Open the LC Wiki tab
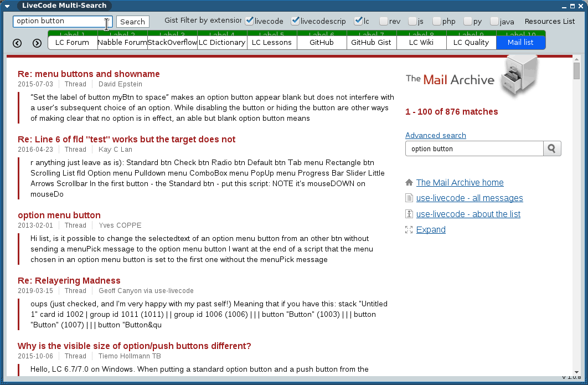Image resolution: width=588 pixels, height=385 pixels. pos(421,43)
